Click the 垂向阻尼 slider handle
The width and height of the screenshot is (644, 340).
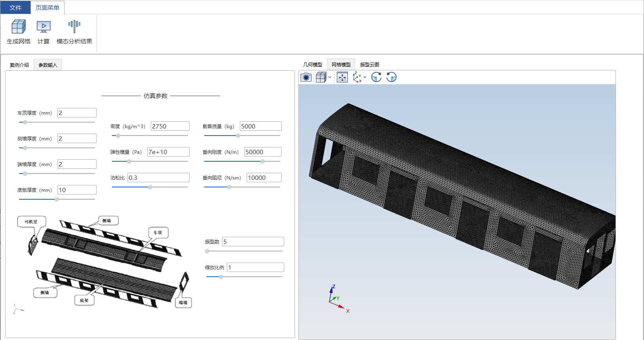click(229, 187)
